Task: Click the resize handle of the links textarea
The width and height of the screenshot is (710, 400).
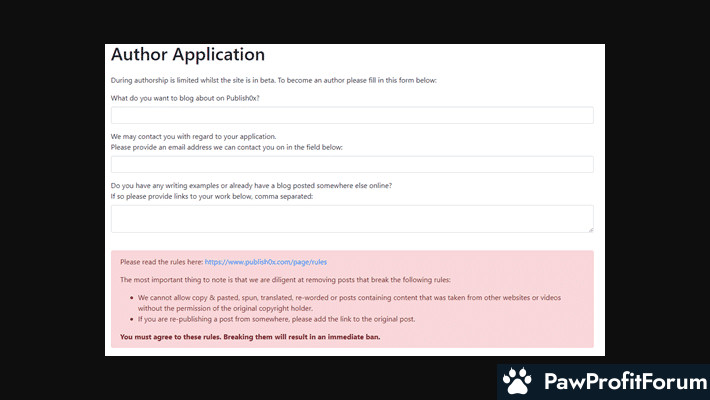Action: point(590,229)
